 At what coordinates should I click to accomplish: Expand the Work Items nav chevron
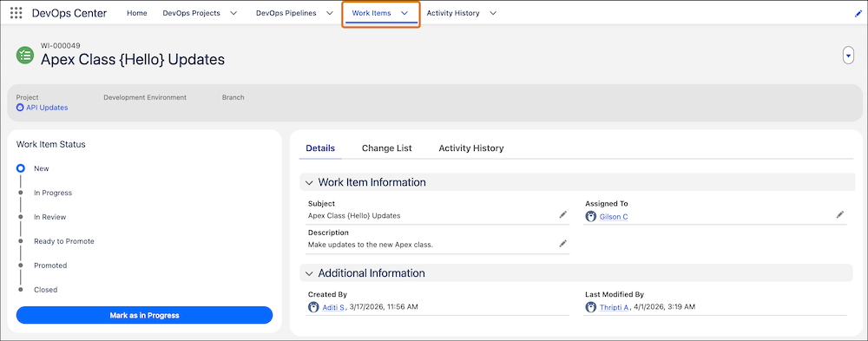(x=404, y=13)
